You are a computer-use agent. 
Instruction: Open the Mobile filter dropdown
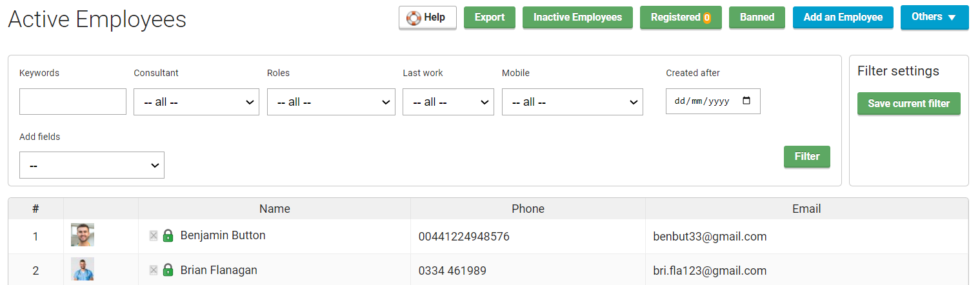click(x=572, y=102)
